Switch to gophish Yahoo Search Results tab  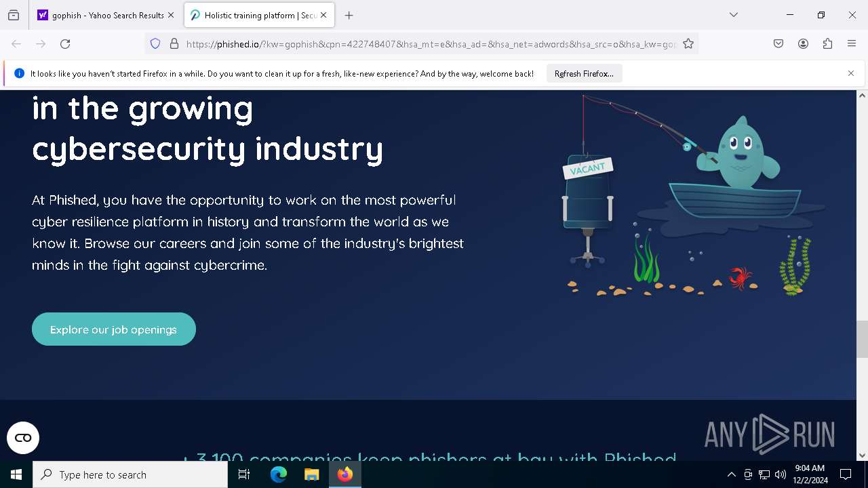click(105, 15)
